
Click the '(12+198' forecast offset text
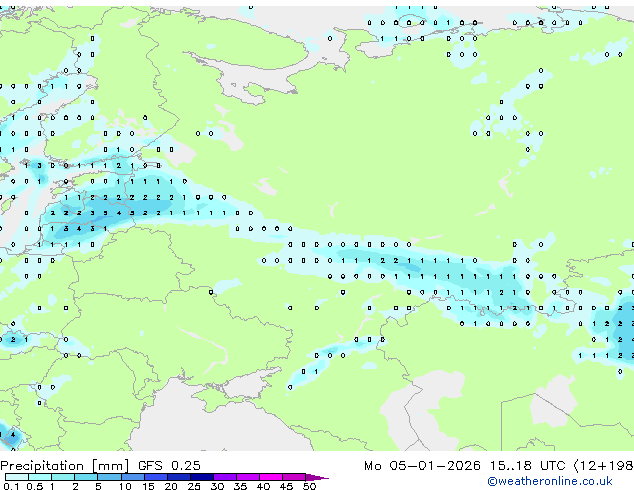pos(603,466)
